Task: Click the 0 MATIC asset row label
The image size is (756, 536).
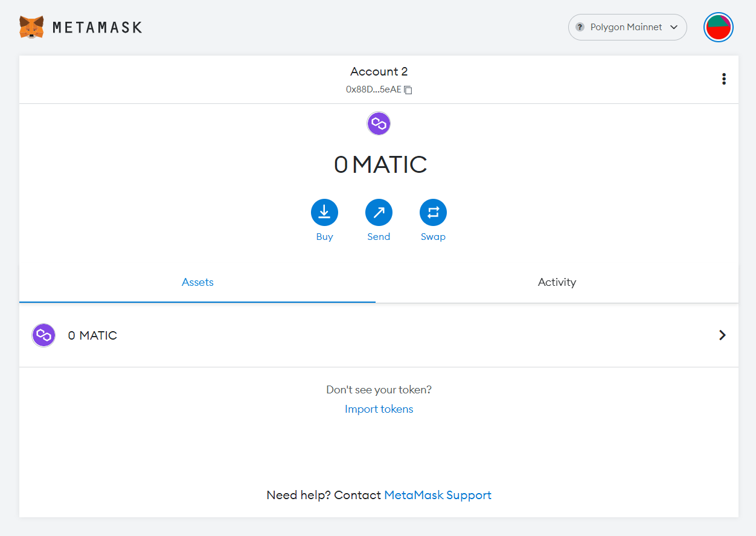Action: click(92, 335)
